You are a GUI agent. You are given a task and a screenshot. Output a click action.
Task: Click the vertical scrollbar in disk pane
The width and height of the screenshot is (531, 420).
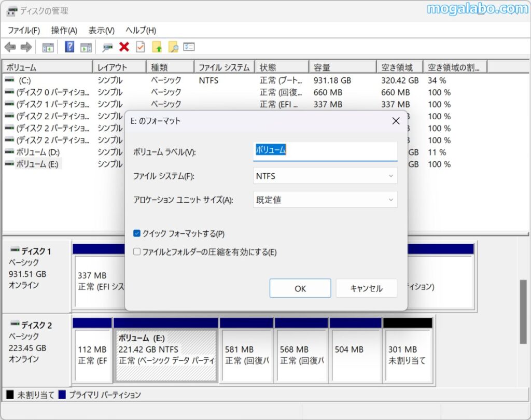[x=523, y=311]
